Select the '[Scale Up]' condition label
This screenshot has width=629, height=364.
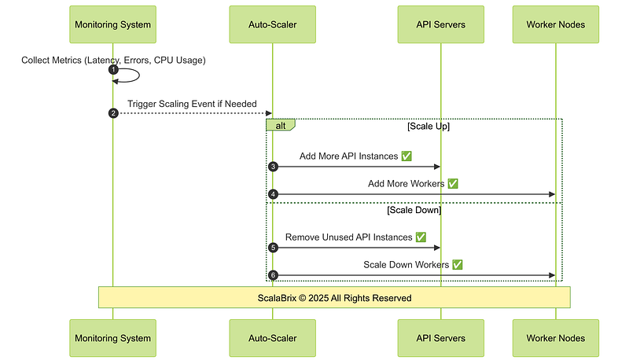429,127
